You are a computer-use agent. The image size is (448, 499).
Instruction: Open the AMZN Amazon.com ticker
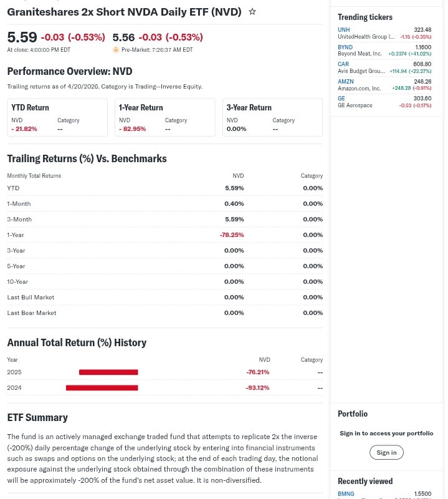[x=345, y=81]
